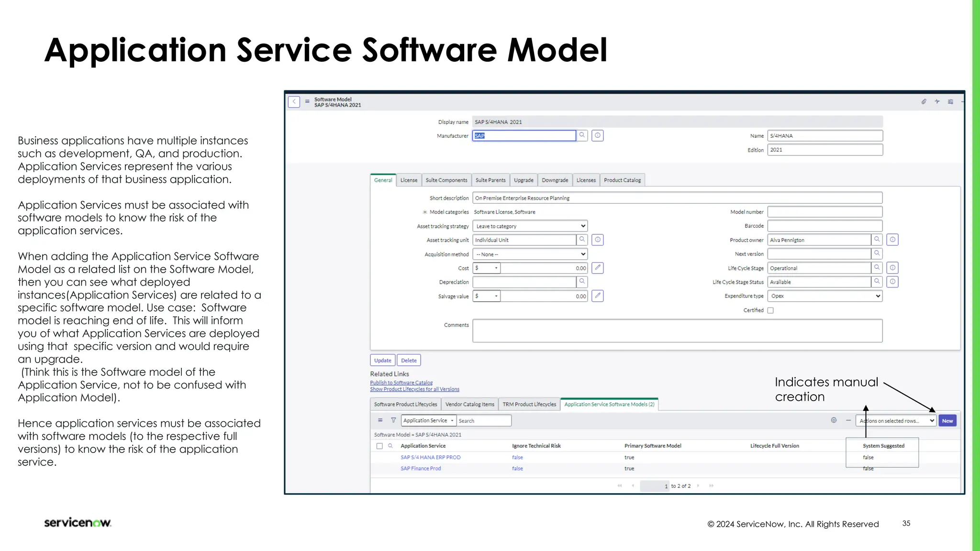Viewport: 980px width, 551px height.
Task: Tick select-all checkbox in list header
Action: coord(379,446)
